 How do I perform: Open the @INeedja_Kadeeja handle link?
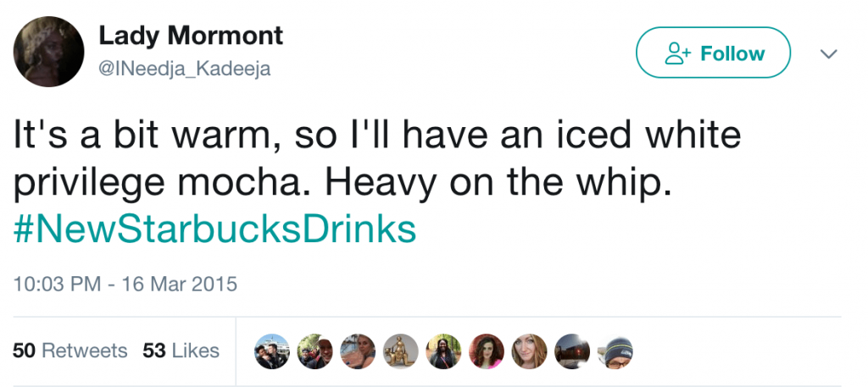pyautogui.click(x=185, y=69)
